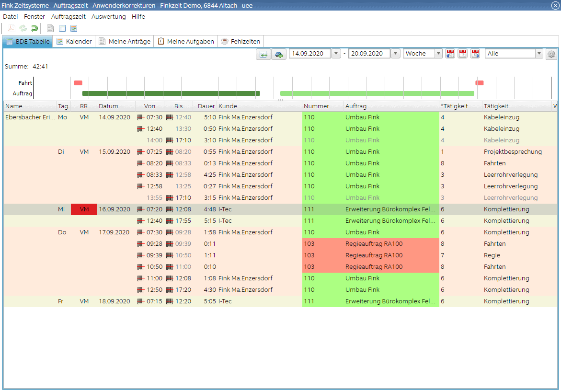Switch to the Meine Aufgaben tab

coord(186,42)
